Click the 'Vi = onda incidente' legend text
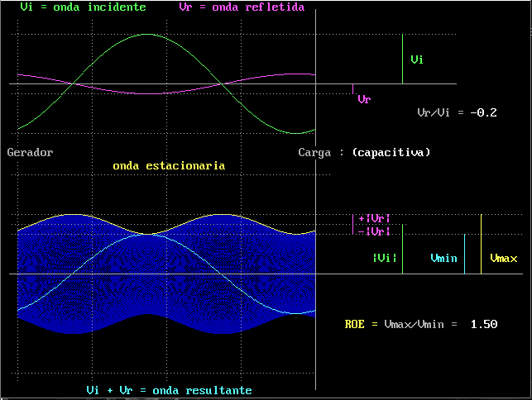 83,7
